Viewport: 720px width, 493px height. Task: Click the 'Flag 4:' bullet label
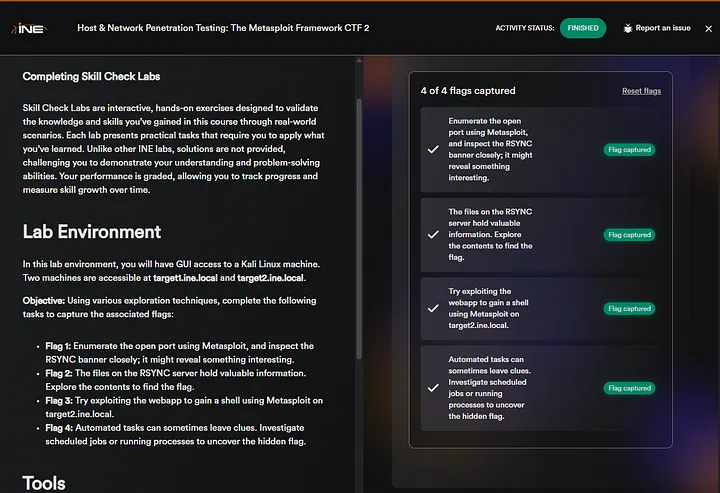pyautogui.click(x=59, y=428)
